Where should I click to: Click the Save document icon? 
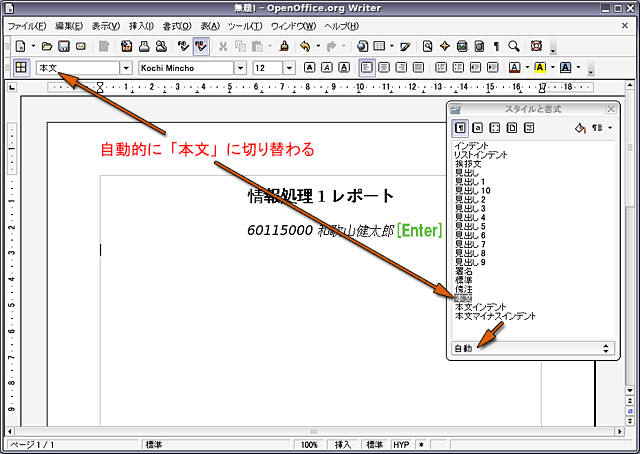(x=63, y=46)
